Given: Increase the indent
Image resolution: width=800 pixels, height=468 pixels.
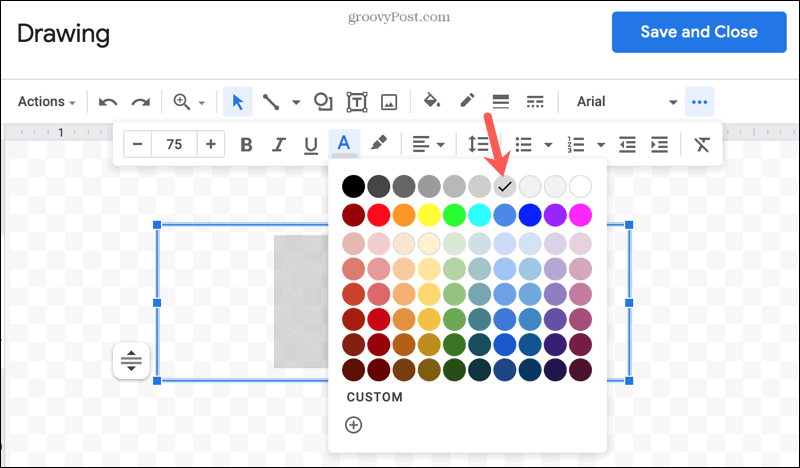Looking at the screenshot, I should point(660,144).
